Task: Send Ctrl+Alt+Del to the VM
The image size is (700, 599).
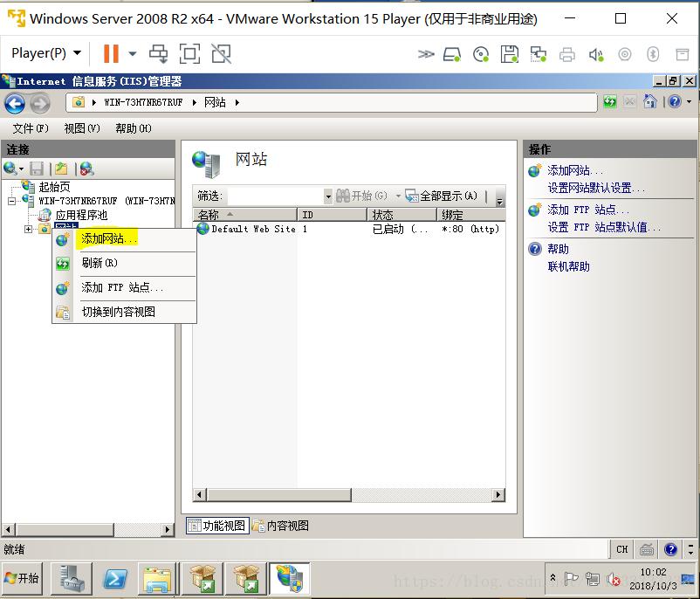Action: click(159, 54)
